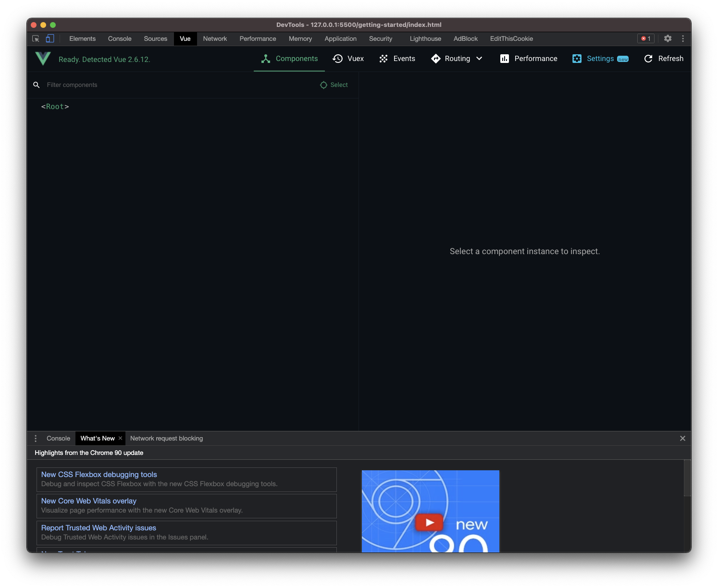Switch to the Elements tab
The width and height of the screenshot is (718, 588).
[83, 39]
